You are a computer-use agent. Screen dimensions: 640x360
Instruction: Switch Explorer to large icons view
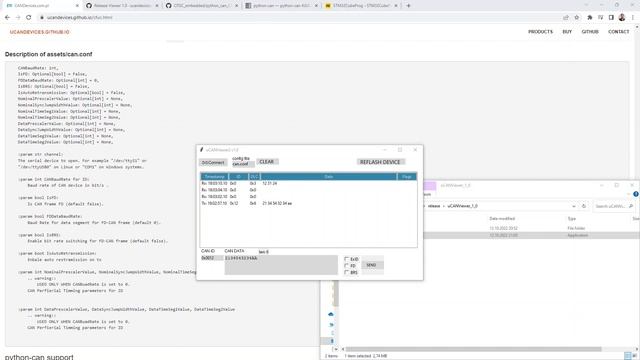pos(635,356)
